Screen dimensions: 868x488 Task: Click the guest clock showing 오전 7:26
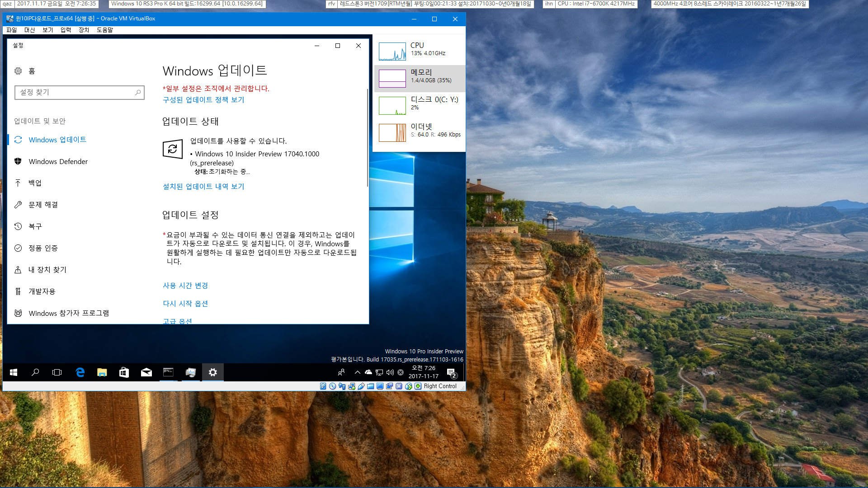(x=424, y=372)
